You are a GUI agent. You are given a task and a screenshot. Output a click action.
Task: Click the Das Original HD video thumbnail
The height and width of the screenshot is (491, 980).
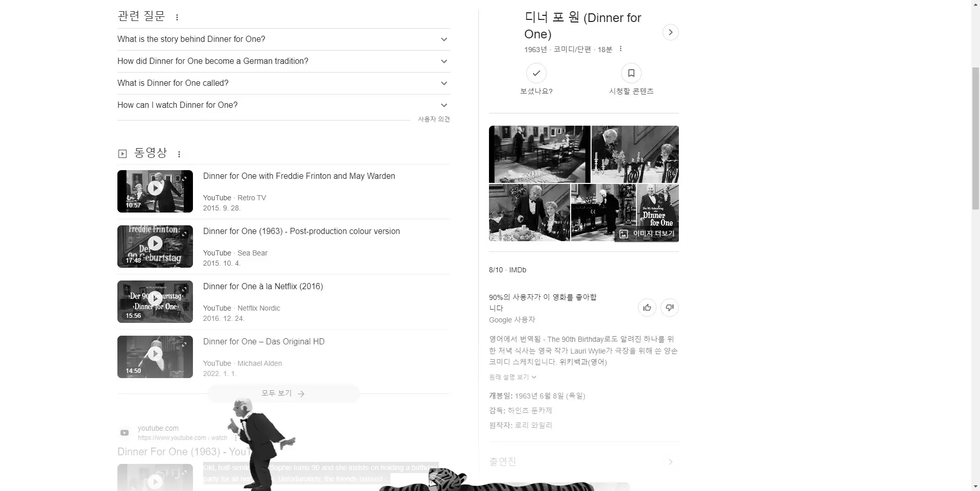[155, 357]
